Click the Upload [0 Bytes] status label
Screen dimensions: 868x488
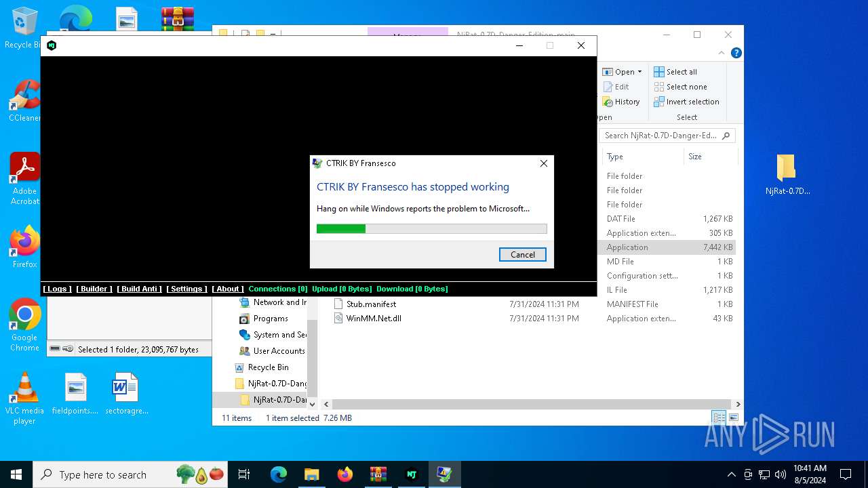pyautogui.click(x=342, y=289)
